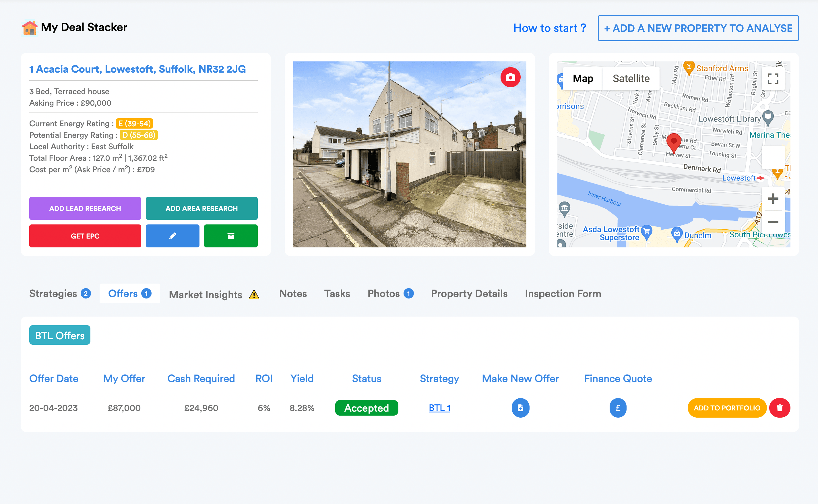The height and width of the screenshot is (504, 818).
Task: Delete offer with red trash icon
Action: coord(779,408)
